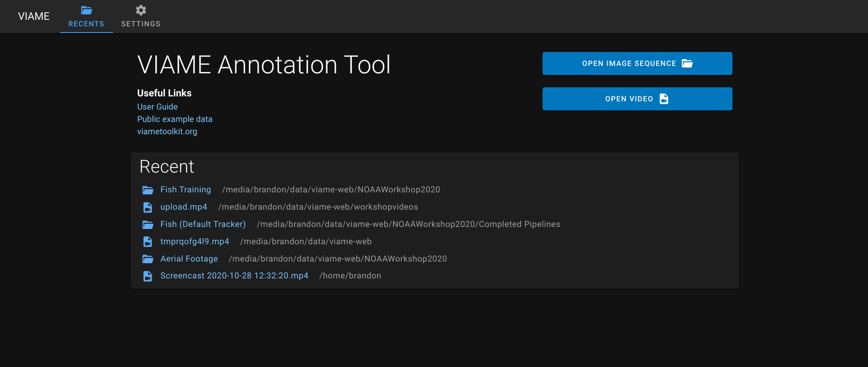Viewport: 868px width, 367px height.
Task: Click the Open Image Sequence button
Action: click(637, 63)
